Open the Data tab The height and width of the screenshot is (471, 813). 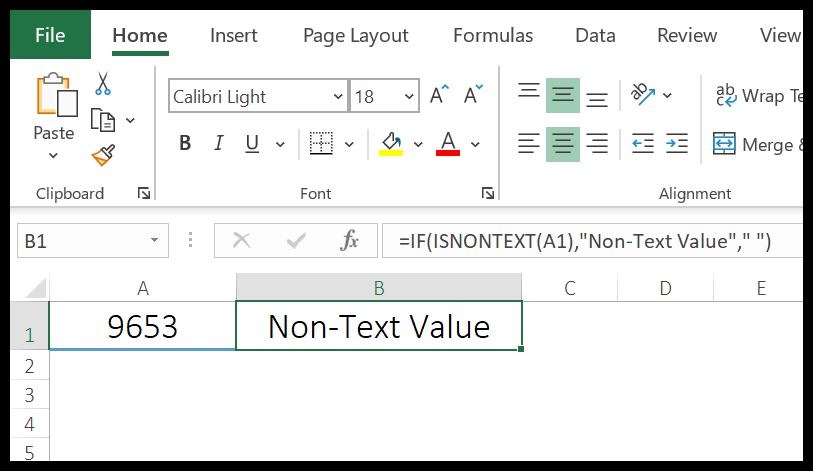point(595,35)
